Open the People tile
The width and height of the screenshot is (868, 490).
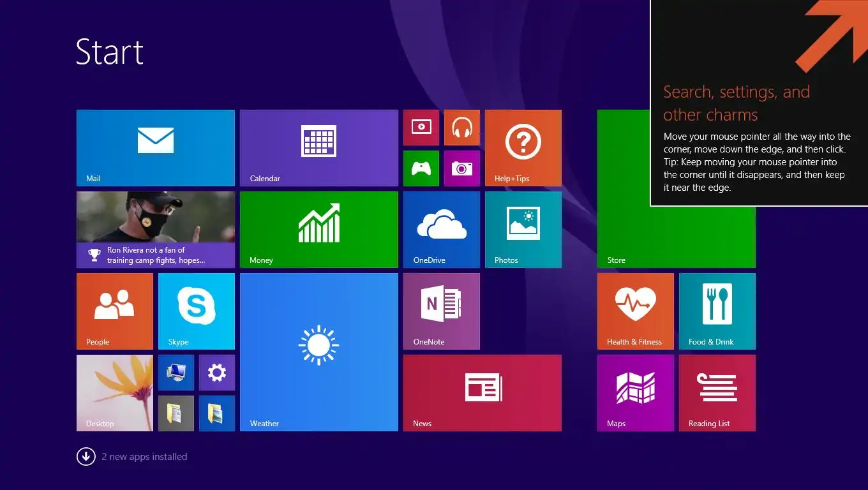pyautogui.click(x=115, y=311)
